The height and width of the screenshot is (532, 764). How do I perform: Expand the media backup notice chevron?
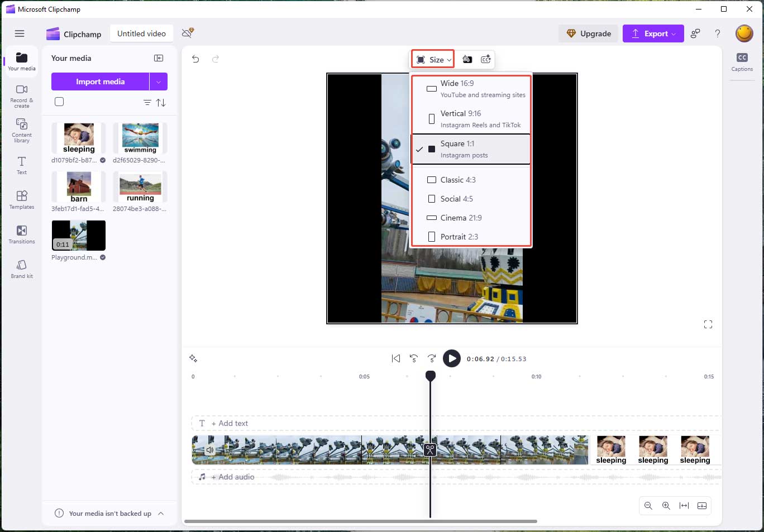click(x=160, y=514)
